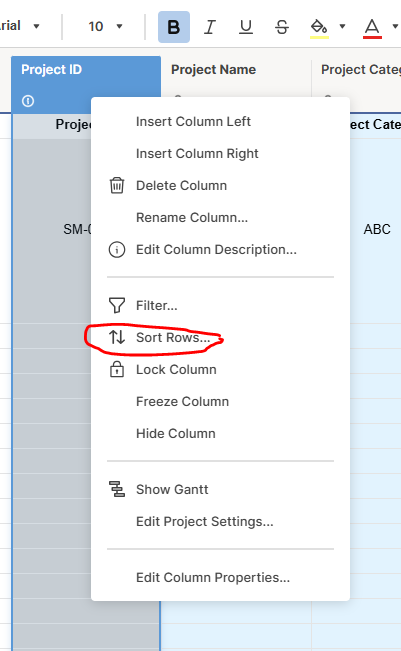Click the text color A icon
This screenshot has width=401, height=651.
coord(372,27)
